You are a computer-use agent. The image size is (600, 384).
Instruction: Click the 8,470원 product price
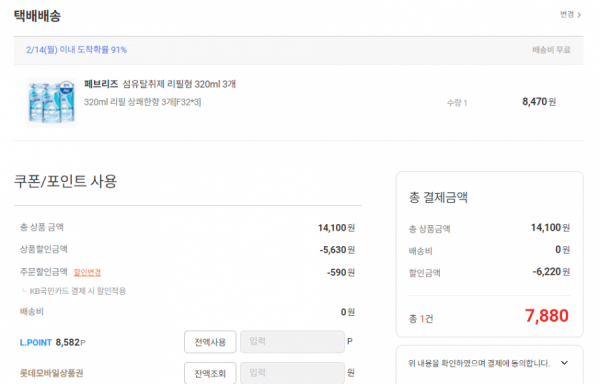[x=539, y=102]
